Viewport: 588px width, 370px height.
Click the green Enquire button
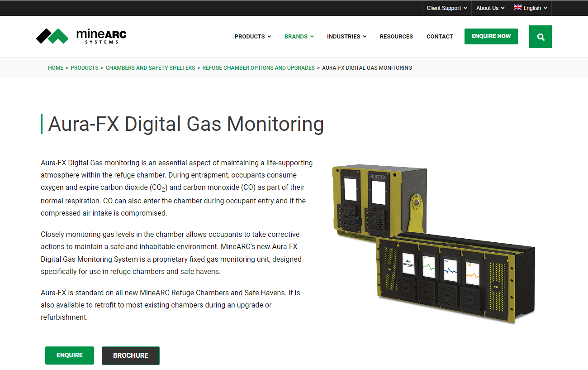(70, 356)
